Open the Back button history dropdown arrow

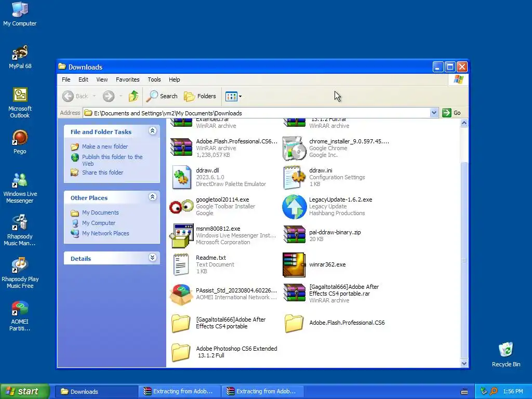point(95,96)
